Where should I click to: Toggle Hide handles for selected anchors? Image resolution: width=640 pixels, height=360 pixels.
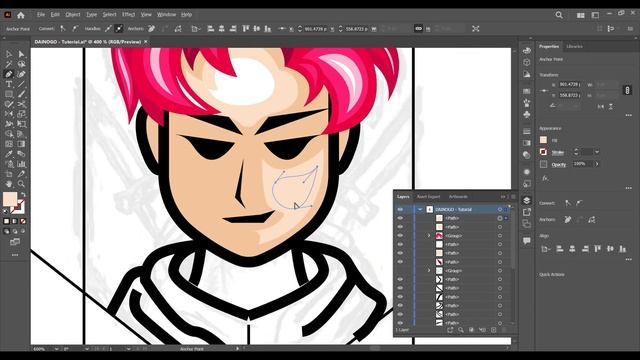point(119,29)
